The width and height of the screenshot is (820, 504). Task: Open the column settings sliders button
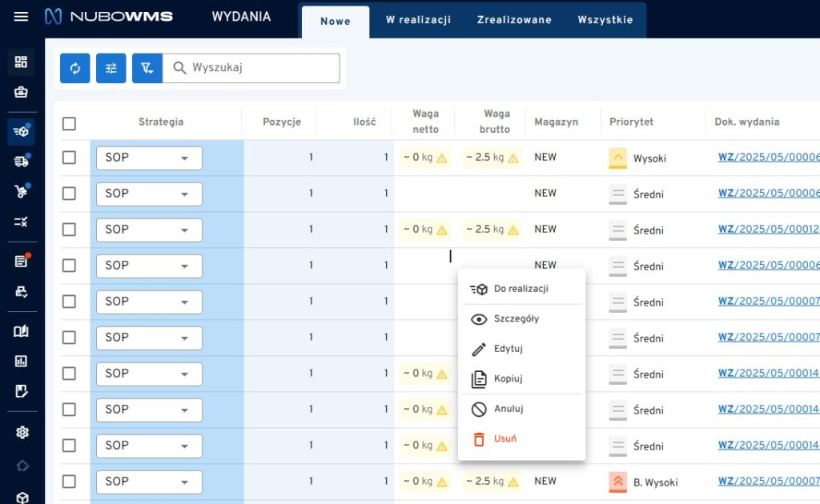(x=111, y=69)
